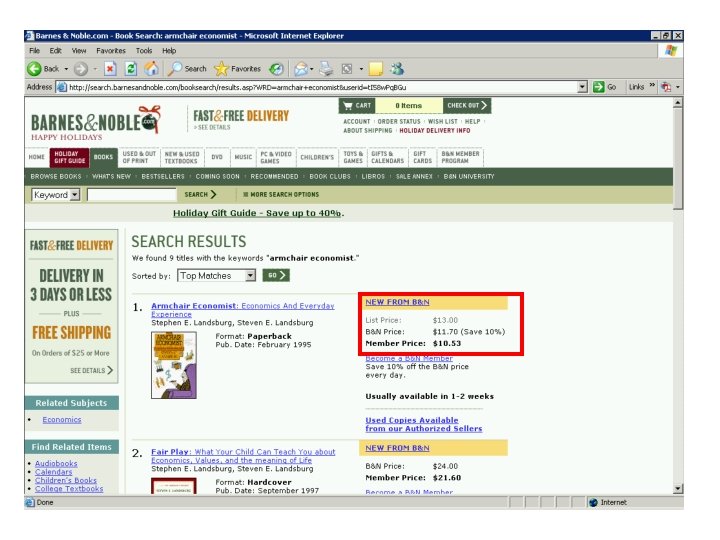This screenshot has height=540, width=720.
Task: Open the Tools menu
Action: [x=144, y=51]
